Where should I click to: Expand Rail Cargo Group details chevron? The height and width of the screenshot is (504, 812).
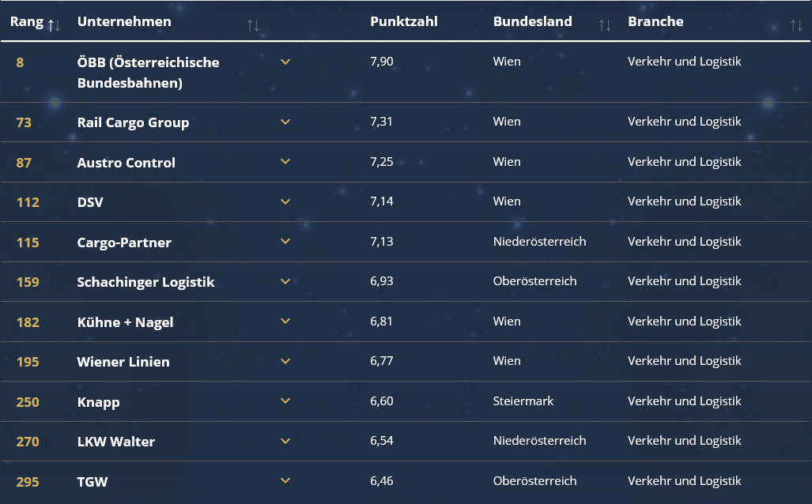coord(285,122)
